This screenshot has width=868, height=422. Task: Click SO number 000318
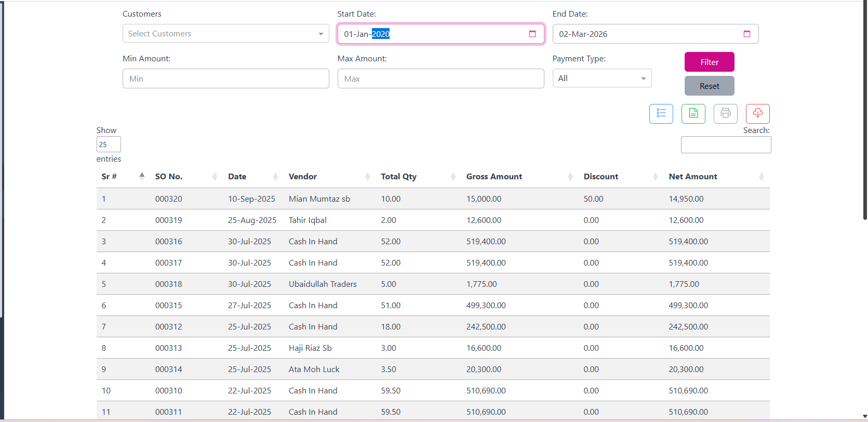click(168, 284)
